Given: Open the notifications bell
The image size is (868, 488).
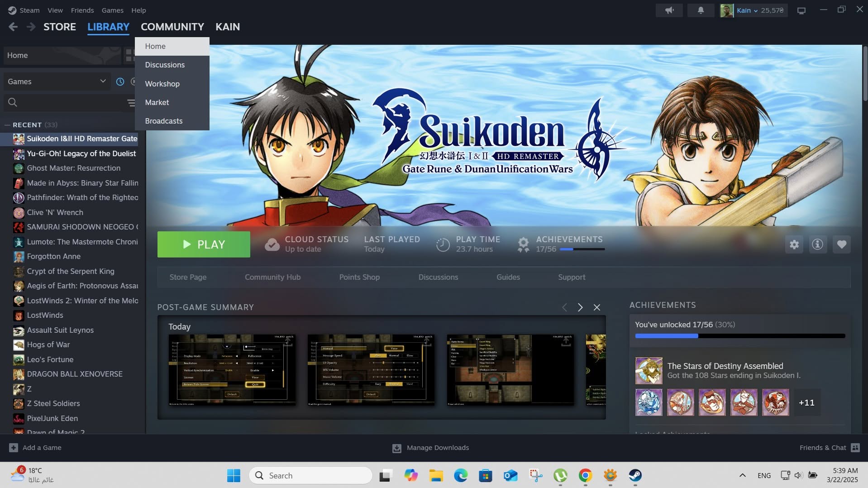Looking at the screenshot, I should (x=701, y=10).
